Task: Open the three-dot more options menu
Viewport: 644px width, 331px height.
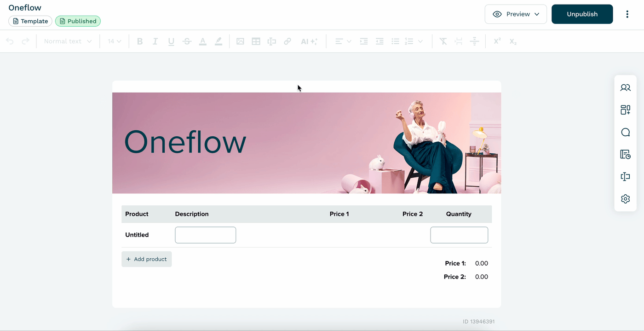Action: 627,14
